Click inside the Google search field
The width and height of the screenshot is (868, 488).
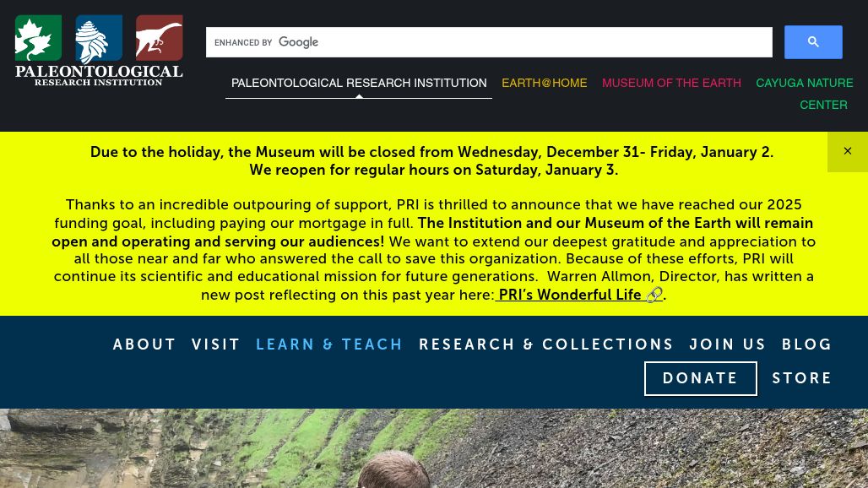(489, 41)
